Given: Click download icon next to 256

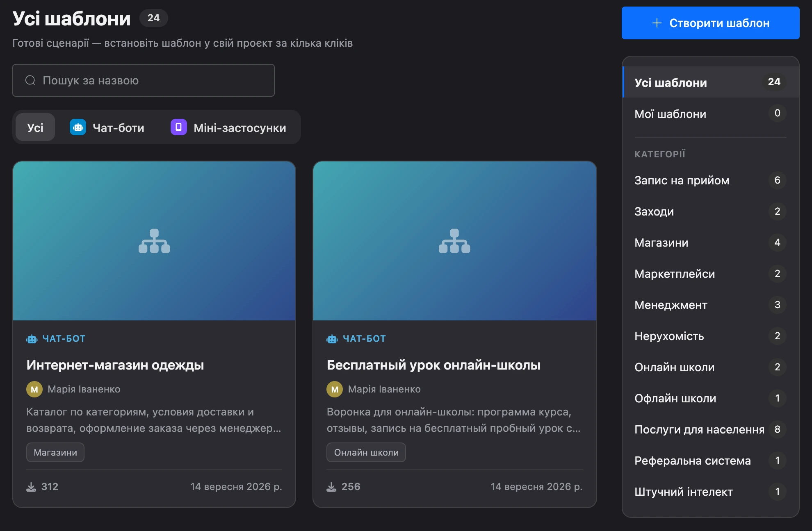Looking at the screenshot, I should tap(331, 487).
